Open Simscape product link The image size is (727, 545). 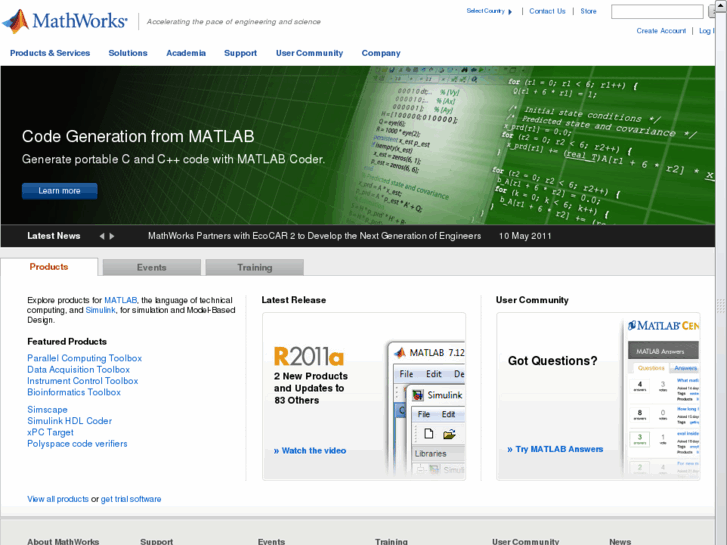[47, 410]
